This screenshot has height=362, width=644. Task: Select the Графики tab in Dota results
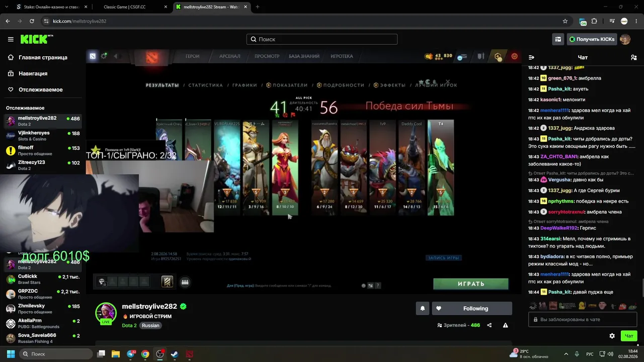245,85
